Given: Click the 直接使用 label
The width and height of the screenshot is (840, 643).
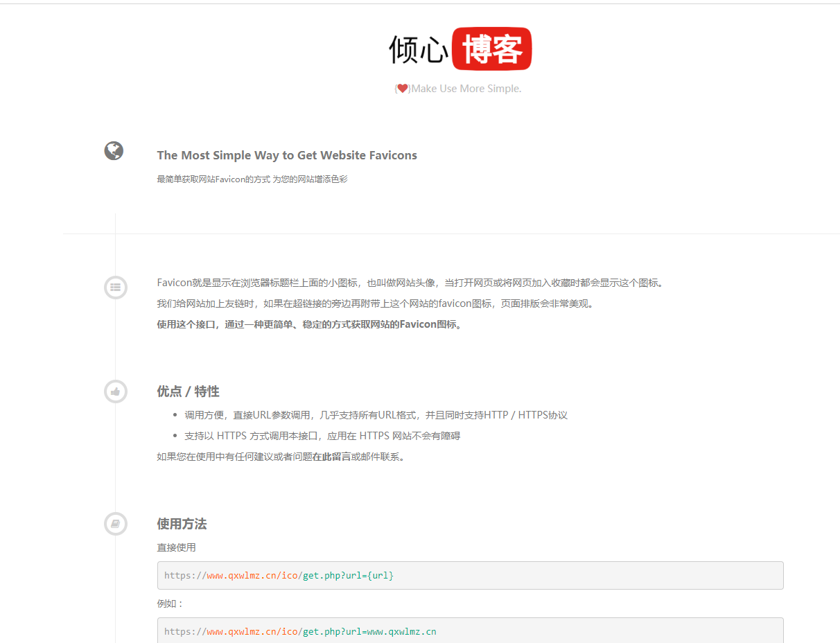Looking at the screenshot, I should 176,547.
